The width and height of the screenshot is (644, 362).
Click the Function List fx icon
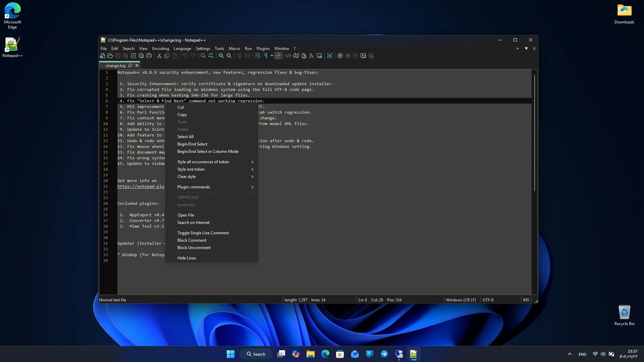312,56
